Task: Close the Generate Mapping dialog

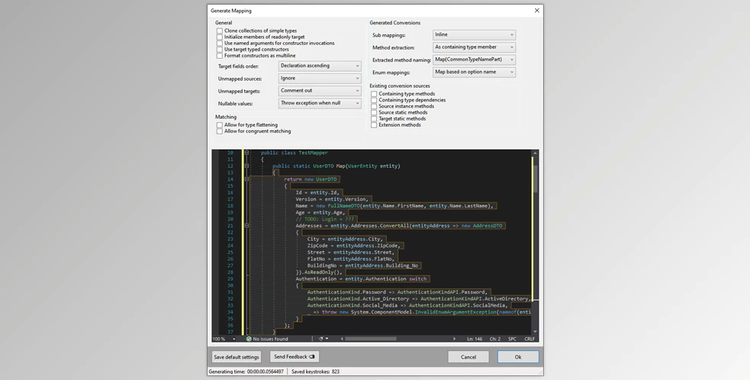Action: [537, 10]
